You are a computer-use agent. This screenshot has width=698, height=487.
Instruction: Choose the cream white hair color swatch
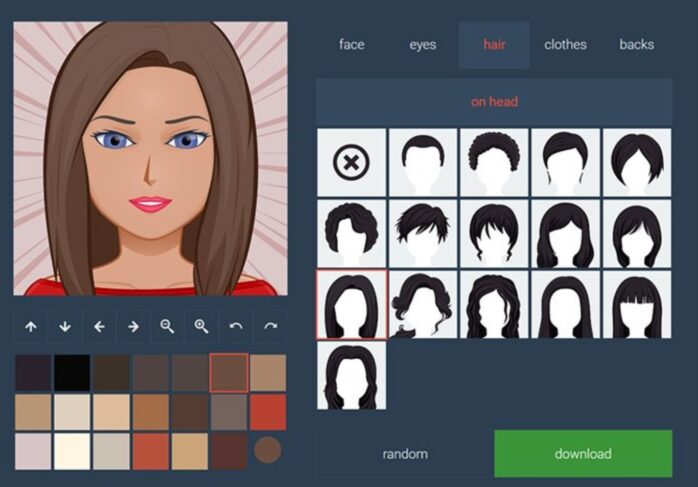click(x=72, y=451)
